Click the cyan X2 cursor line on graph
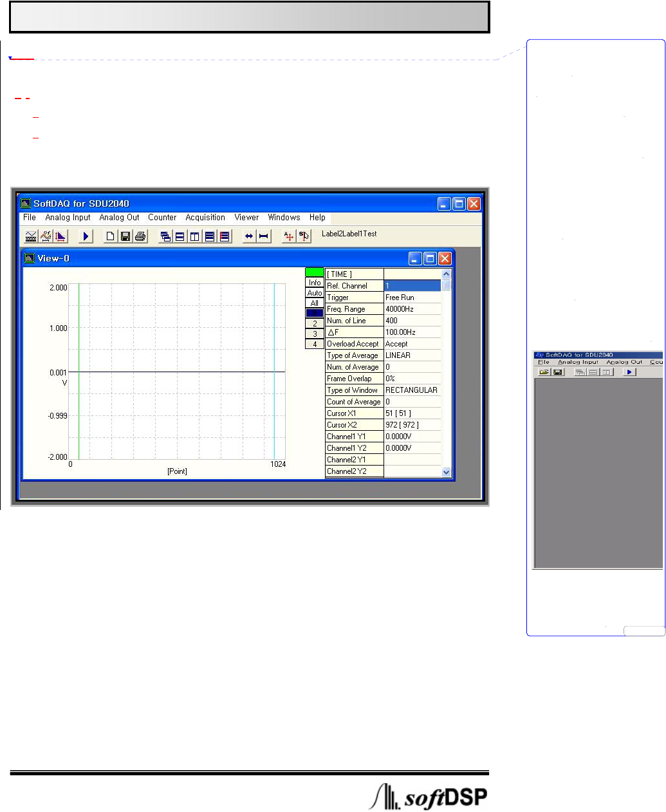The width and height of the screenshot is (666, 812). [x=274, y=370]
